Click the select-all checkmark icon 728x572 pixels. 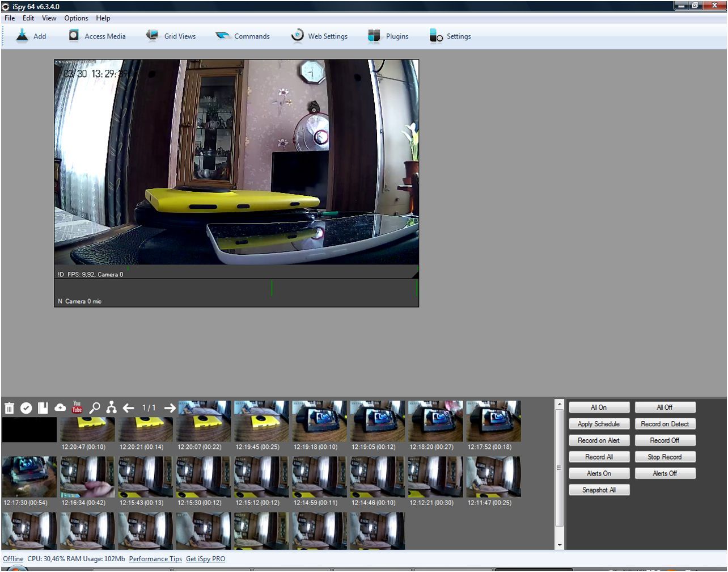point(26,408)
